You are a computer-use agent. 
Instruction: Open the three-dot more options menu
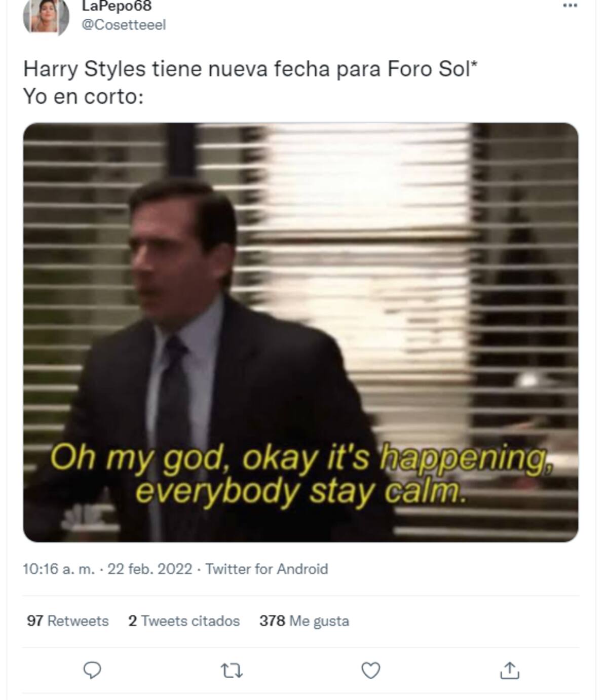tap(570, 6)
